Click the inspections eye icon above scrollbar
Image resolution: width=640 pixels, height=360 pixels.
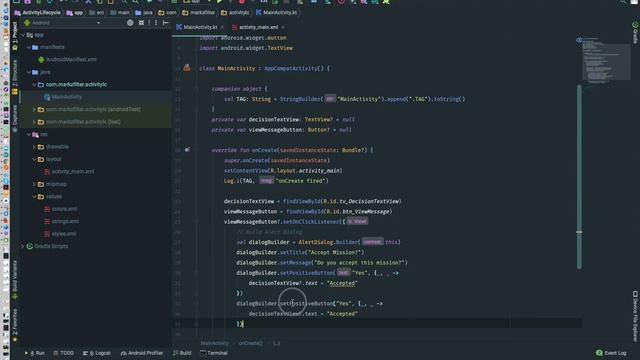coord(579,40)
